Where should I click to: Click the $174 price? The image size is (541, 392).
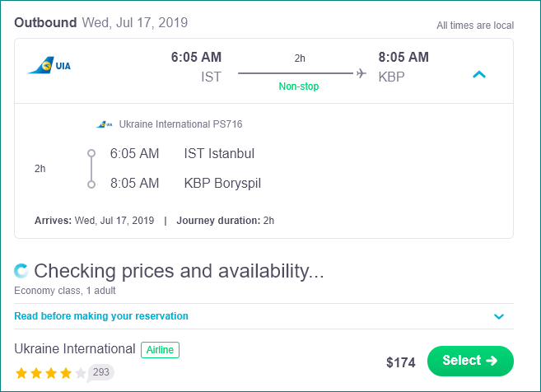pyautogui.click(x=400, y=362)
